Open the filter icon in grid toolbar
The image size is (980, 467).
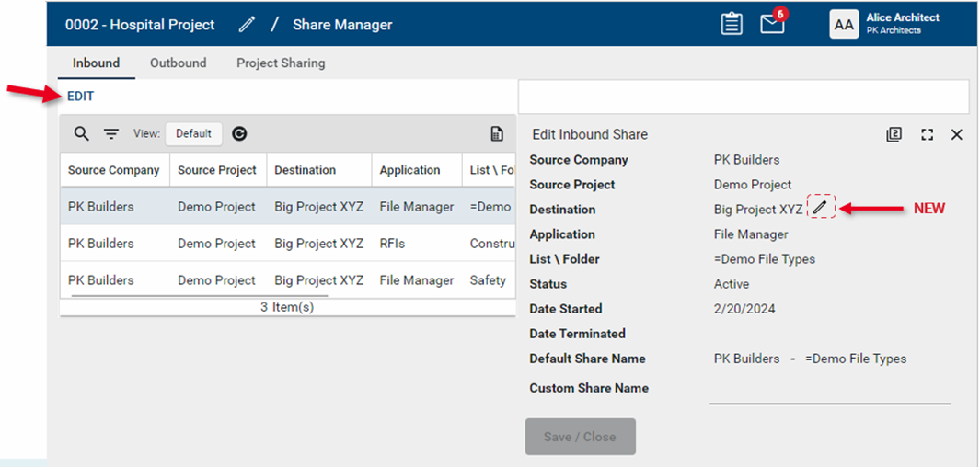[x=111, y=134]
